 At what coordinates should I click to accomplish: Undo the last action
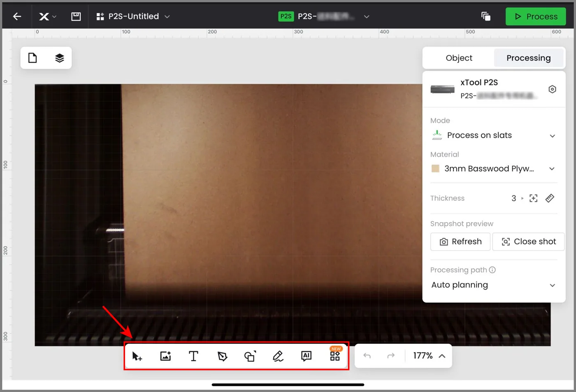[x=367, y=356]
